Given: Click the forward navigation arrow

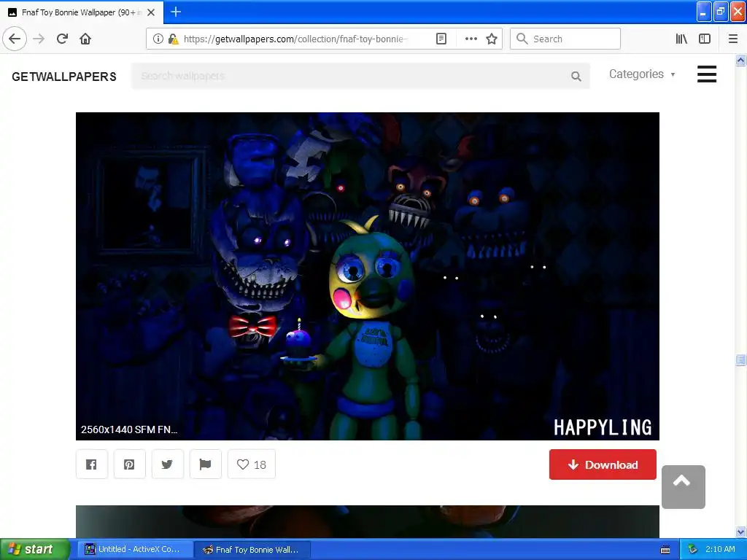Looking at the screenshot, I should tap(39, 39).
